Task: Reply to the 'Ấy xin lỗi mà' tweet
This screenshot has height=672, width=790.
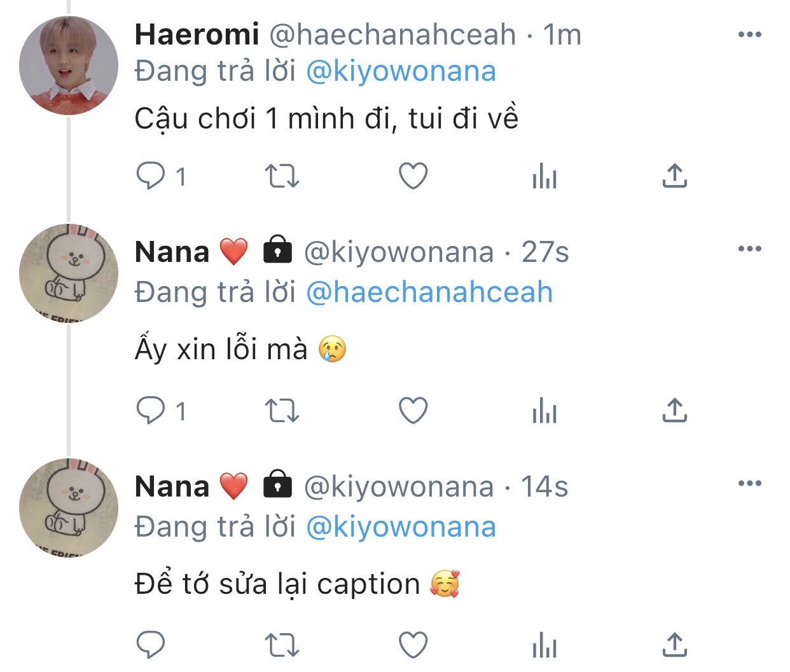Action: coord(151,411)
